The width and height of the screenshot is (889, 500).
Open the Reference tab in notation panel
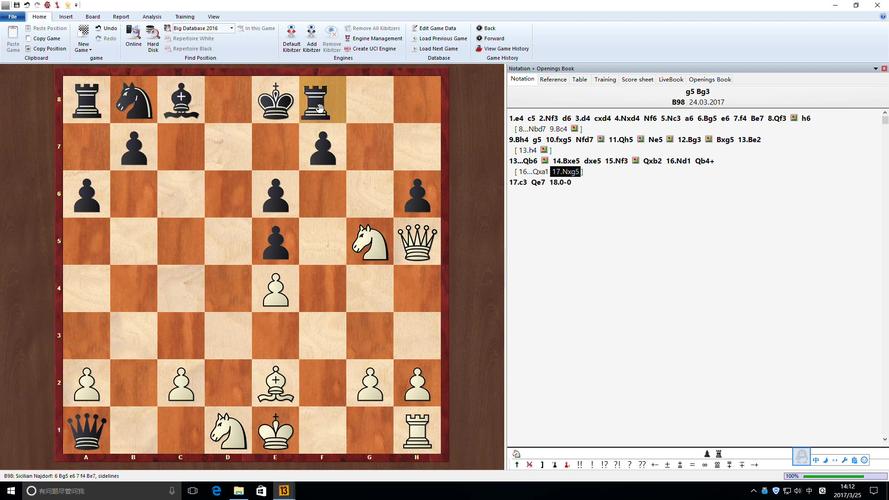(553, 79)
